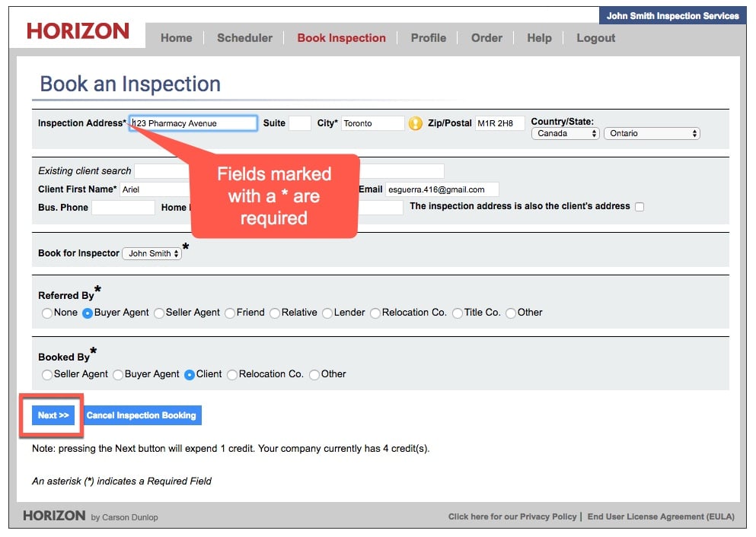This screenshot has width=756, height=537.
Task: Click the HORIZON logo in header
Action: point(78,31)
